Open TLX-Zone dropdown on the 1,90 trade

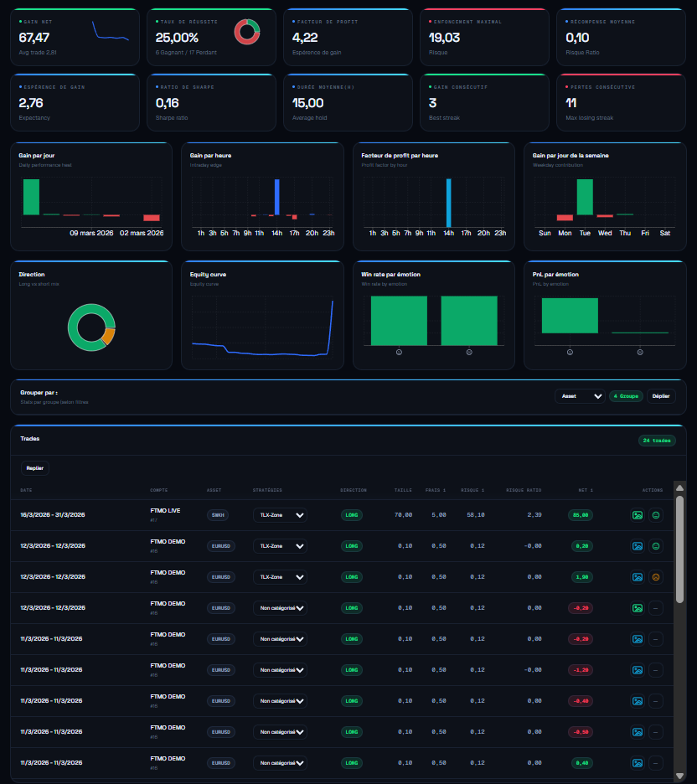coord(280,577)
